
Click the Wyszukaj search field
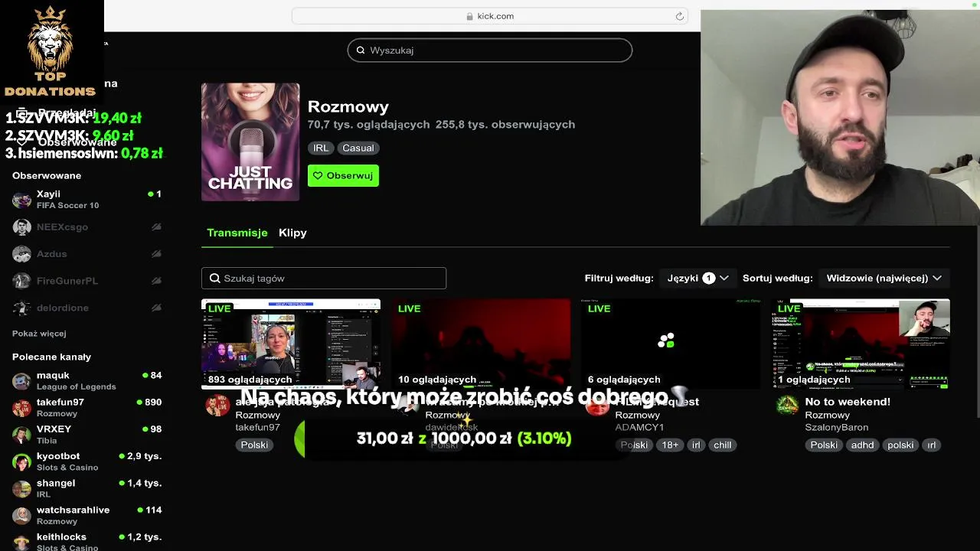(490, 51)
